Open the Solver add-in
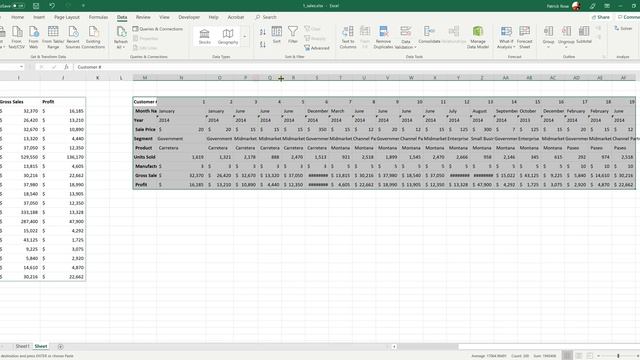640x360 pixels. pyautogui.click(x=623, y=29)
